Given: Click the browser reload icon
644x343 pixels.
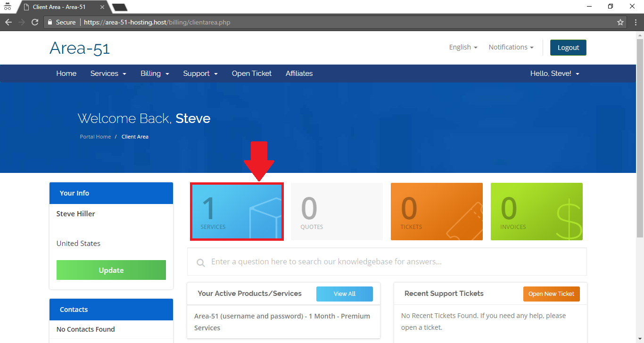Looking at the screenshot, I should point(35,22).
